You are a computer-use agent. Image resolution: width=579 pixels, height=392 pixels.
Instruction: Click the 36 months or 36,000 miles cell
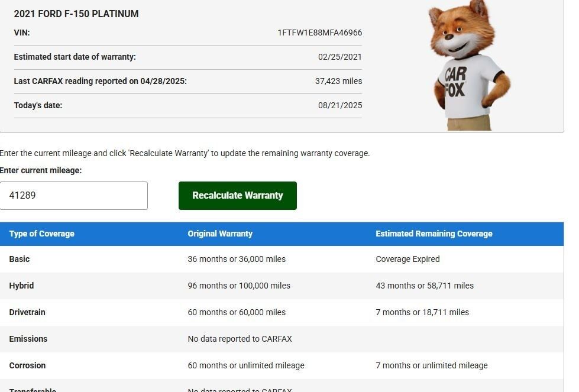(237, 259)
